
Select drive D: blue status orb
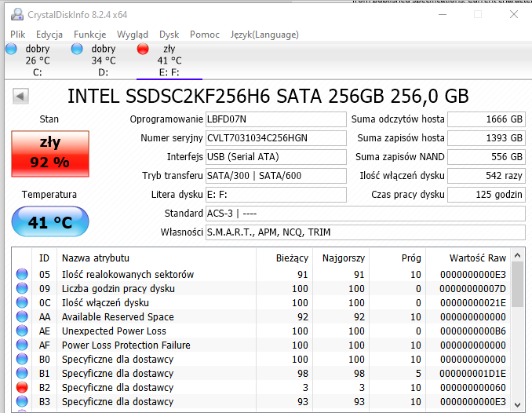click(x=77, y=49)
